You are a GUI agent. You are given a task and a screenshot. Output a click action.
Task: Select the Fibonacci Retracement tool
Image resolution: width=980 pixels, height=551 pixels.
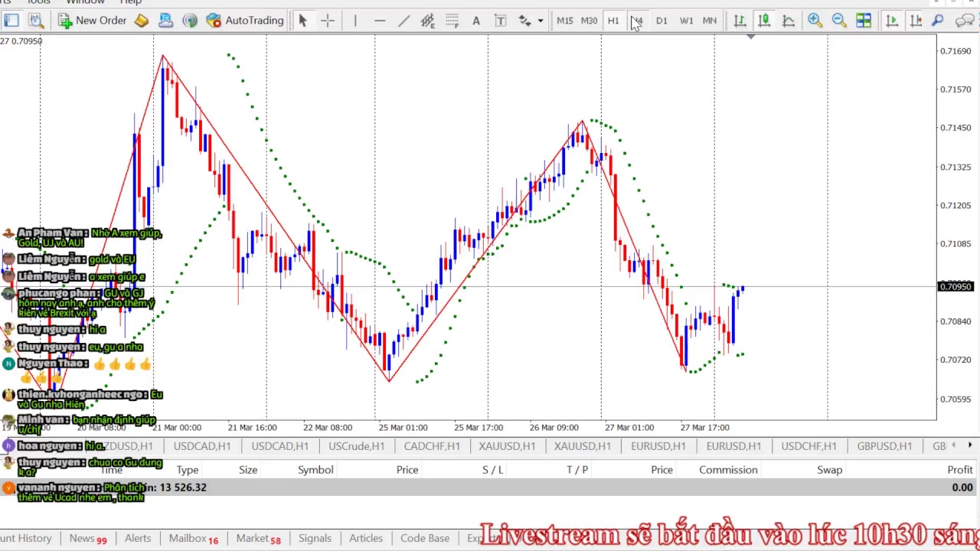point(452,21)
